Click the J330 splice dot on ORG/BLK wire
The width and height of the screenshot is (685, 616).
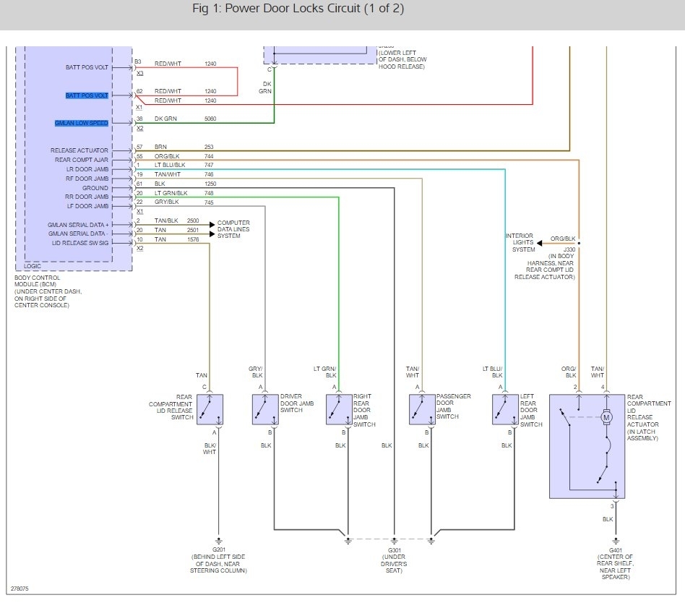[x=579, y=243]
